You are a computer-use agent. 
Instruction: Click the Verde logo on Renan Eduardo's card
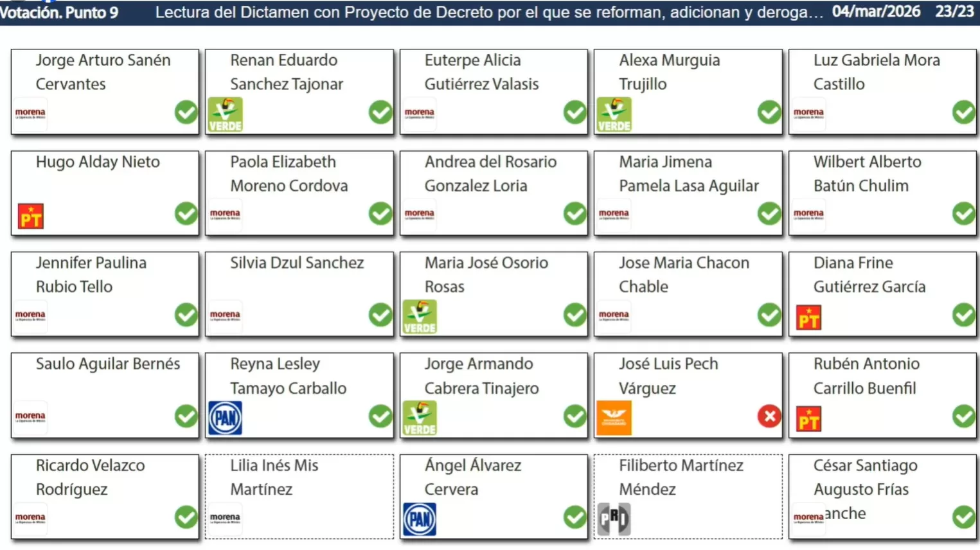[226, 114]
